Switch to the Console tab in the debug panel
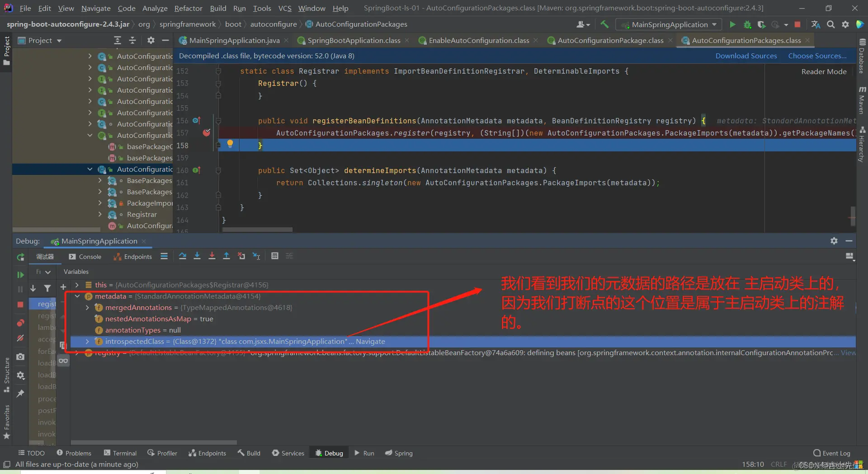Screen dimensions: 868x474 click(85, 257)
